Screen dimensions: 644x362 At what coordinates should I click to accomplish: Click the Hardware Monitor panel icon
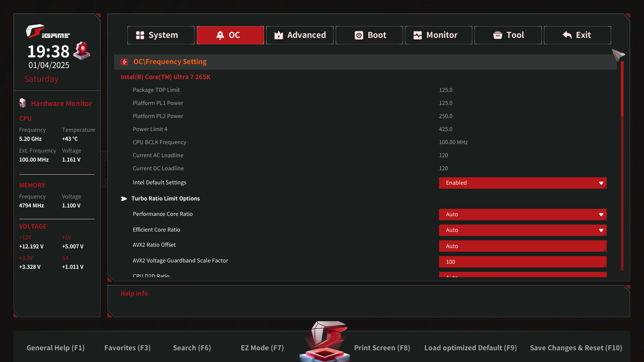22,103
